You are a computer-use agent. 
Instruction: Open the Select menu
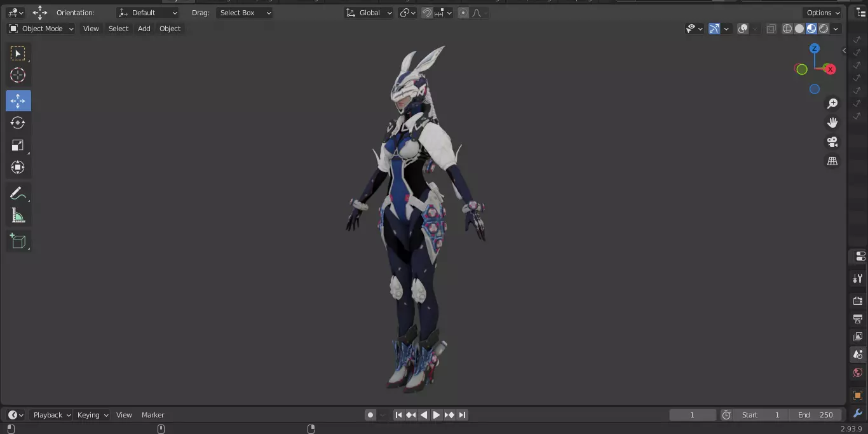click(x=118, y=29)
